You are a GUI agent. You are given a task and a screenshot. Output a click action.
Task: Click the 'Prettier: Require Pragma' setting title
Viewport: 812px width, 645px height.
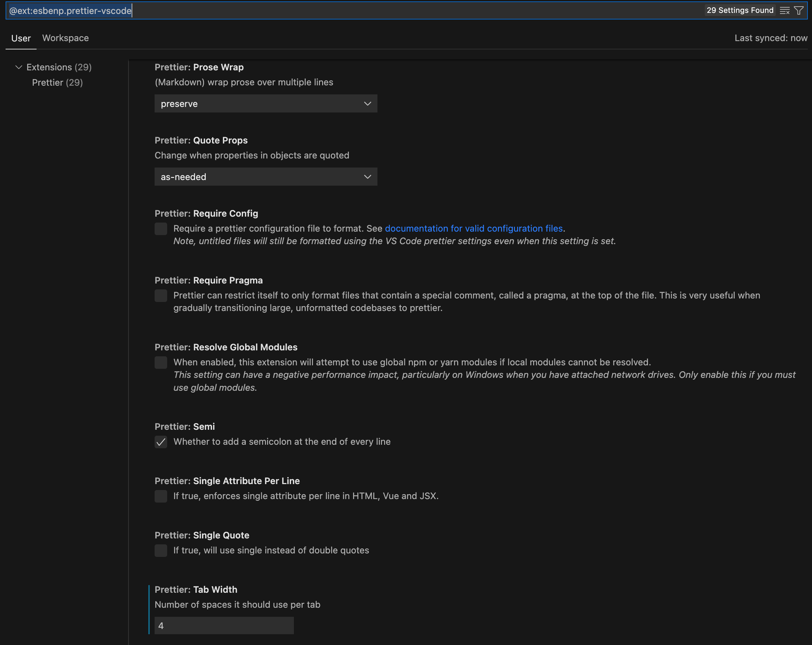coord(209,280)
